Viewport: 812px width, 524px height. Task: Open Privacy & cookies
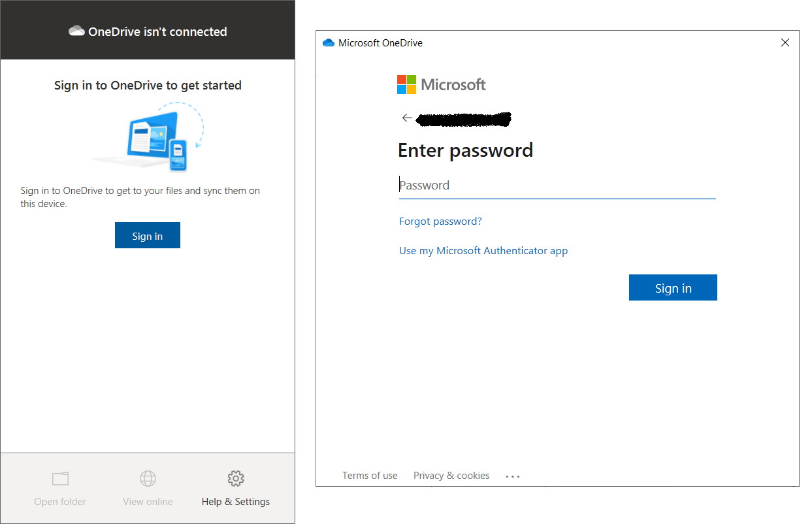pos(451,476)
